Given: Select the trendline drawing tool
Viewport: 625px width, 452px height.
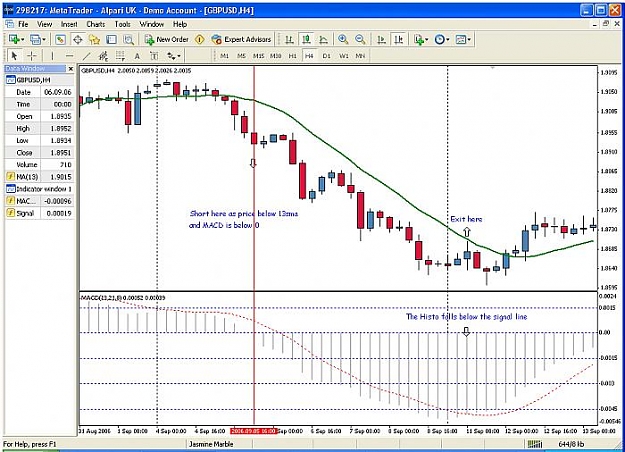Looking at the screenshot, I should pyautogui.click(x=86, y=55).
